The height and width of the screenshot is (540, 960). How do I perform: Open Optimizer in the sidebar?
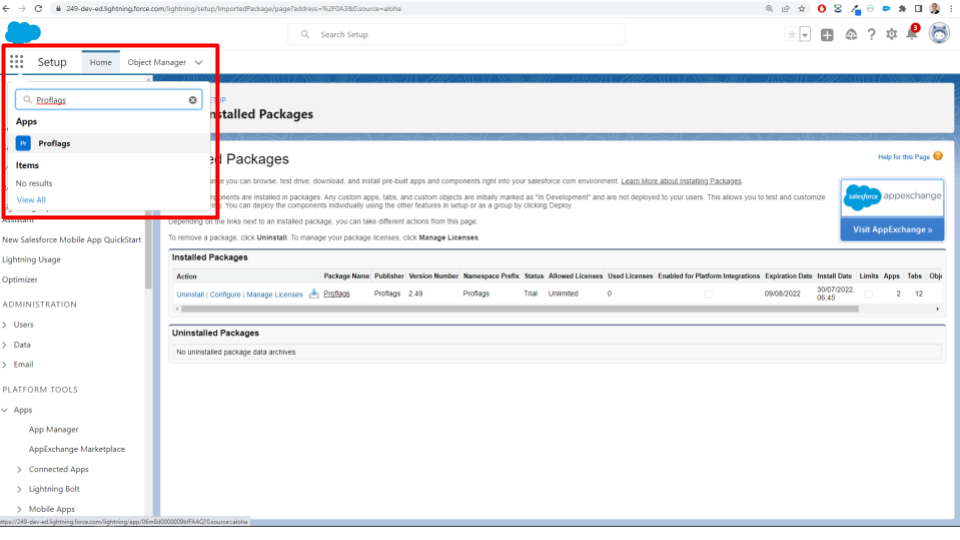(20, 280)
